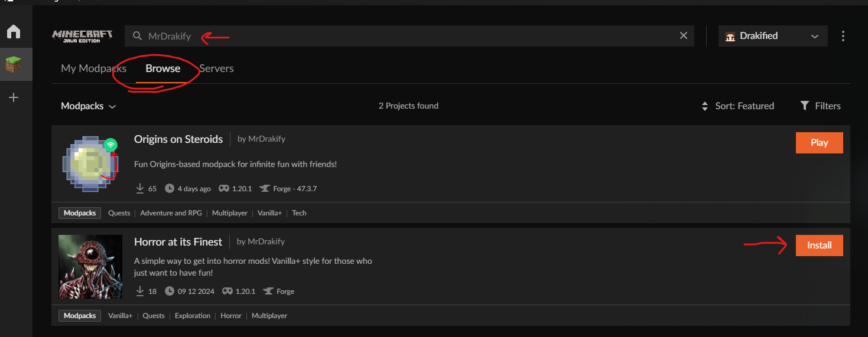
Task: Open the Origins on Steroids modpack thumbnail
Action: click(90, 164)
